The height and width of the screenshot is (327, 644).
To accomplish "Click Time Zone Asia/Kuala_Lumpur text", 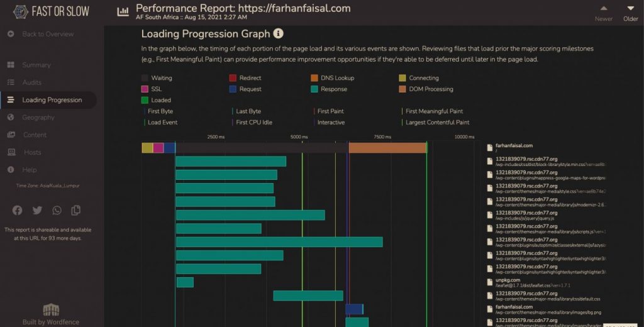I will (48, 186).
